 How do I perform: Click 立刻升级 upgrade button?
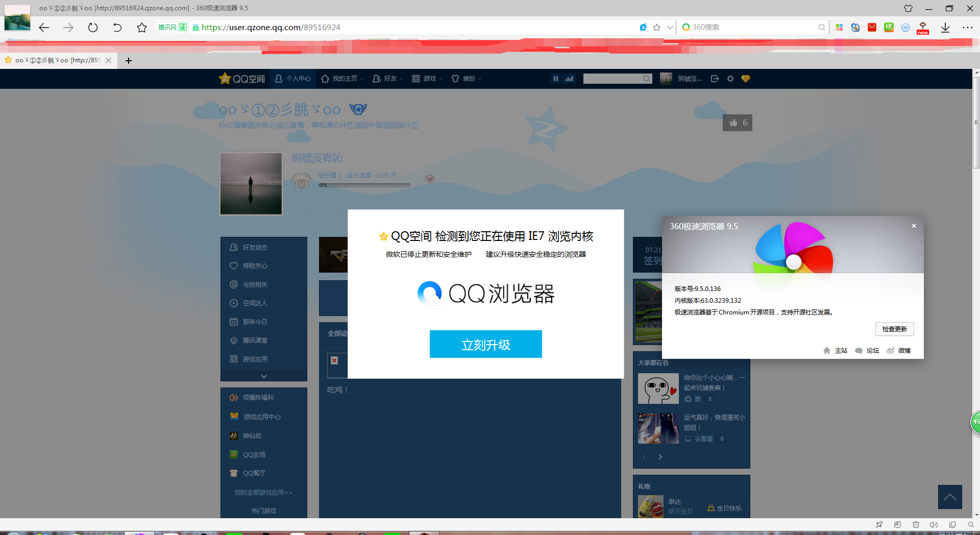tap(486, 344)
